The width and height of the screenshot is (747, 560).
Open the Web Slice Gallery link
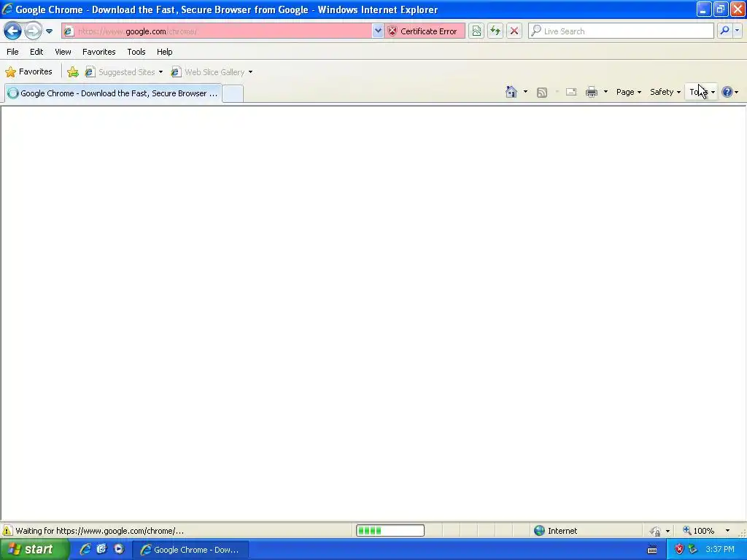(x=208, y=72)
